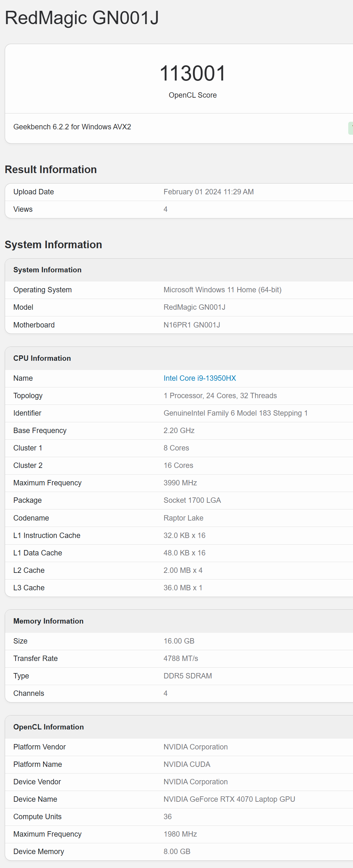
Task: Click the Socket 1700 LGA package value
Action: coord(192,500)
